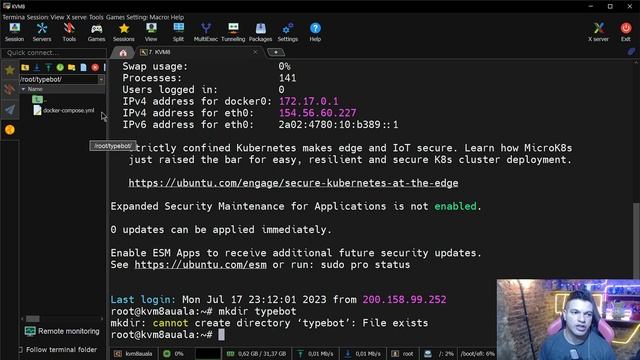Open the View menu

pyautogui.click(x=58, y=17)
